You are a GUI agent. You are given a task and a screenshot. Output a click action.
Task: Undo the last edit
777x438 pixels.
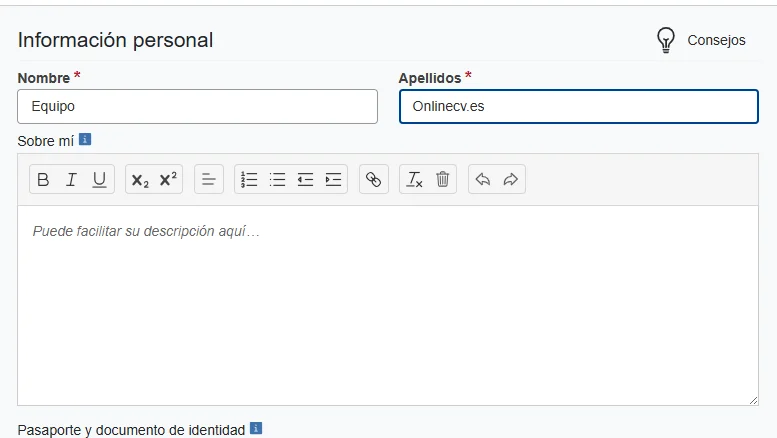pos(483,179)
